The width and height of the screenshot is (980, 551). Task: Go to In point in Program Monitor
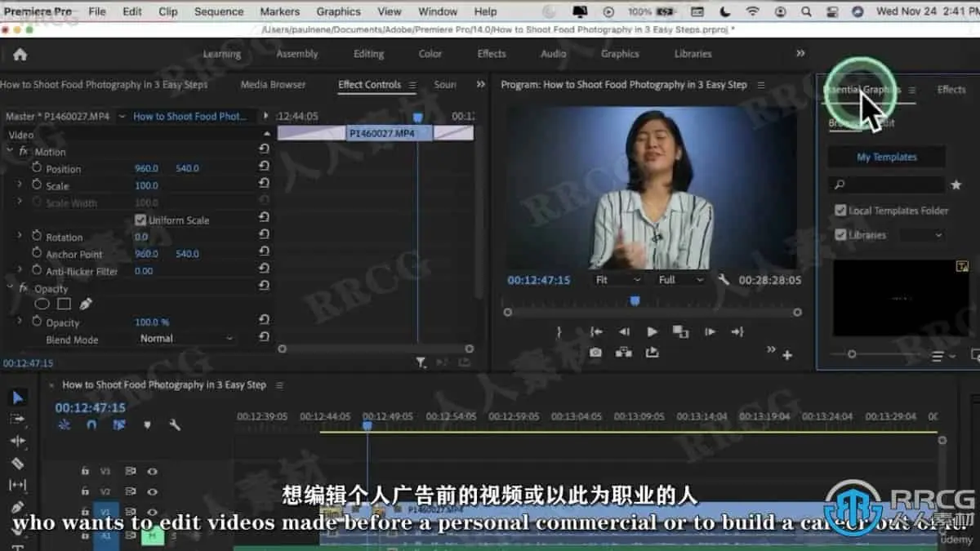[x=596, y=331]
